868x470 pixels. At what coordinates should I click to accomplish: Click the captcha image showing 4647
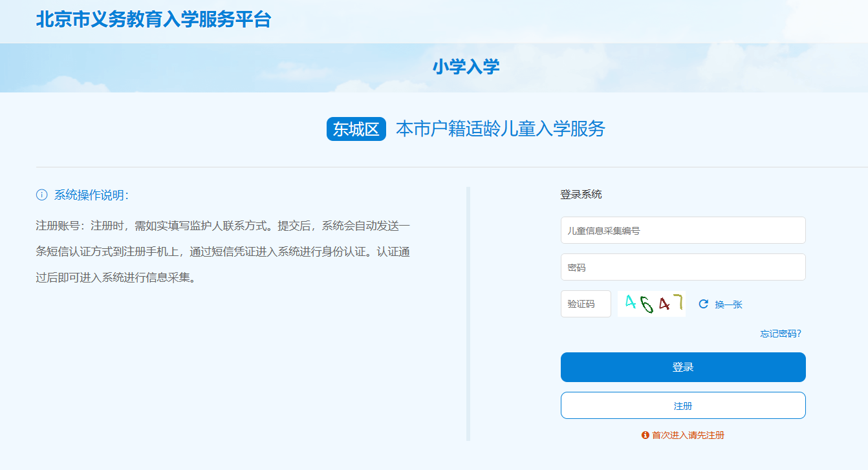[x=651, y=304]
